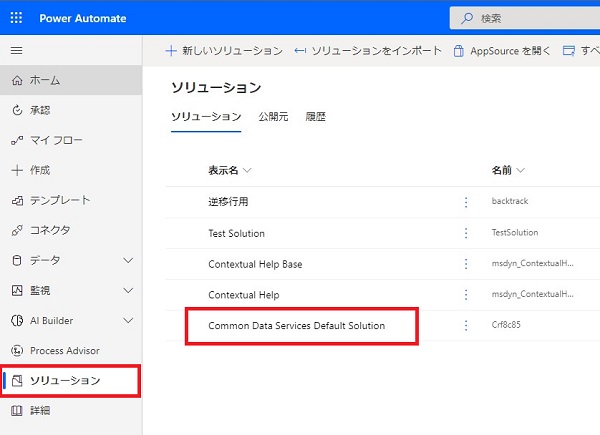
Task: Open 詳細 learn page
Action: pyautogui.click(x=71, y=411)
